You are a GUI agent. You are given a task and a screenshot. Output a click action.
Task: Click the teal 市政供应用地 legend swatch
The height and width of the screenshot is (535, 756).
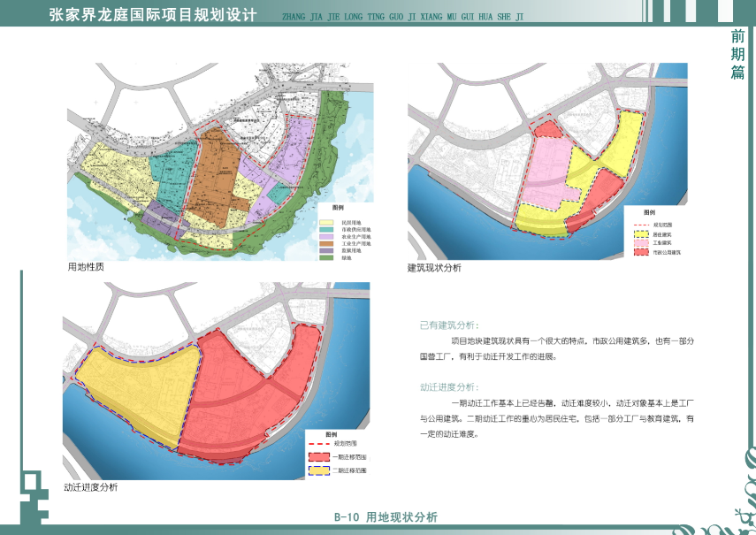pos(326,230)
